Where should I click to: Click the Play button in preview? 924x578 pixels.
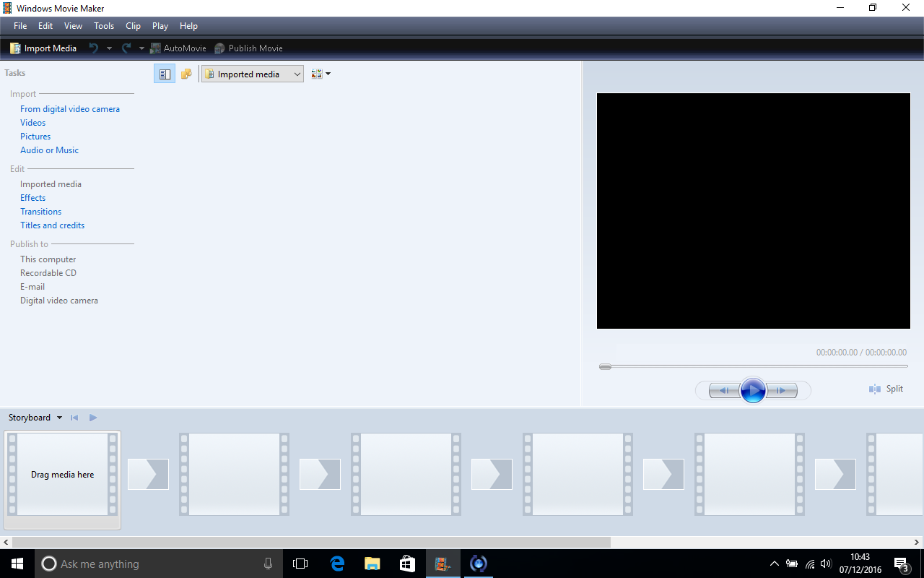[753, 391]
